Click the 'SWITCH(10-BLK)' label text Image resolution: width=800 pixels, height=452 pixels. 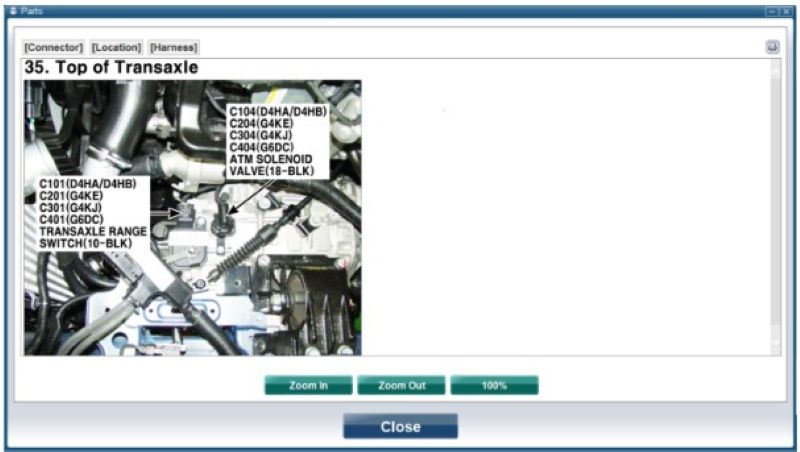86,243
